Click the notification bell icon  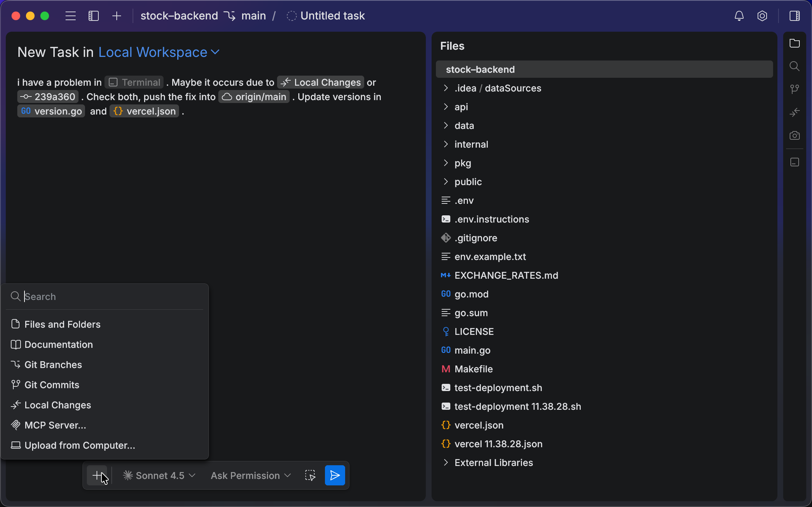coord(739,16)
